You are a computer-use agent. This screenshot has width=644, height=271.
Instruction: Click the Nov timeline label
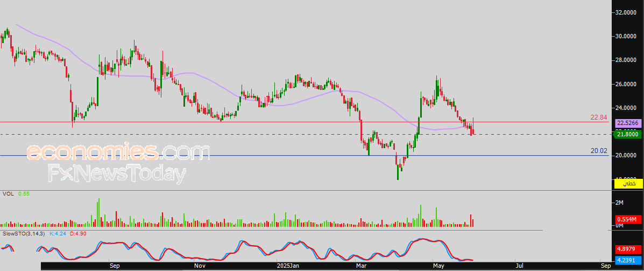(201, 267)
